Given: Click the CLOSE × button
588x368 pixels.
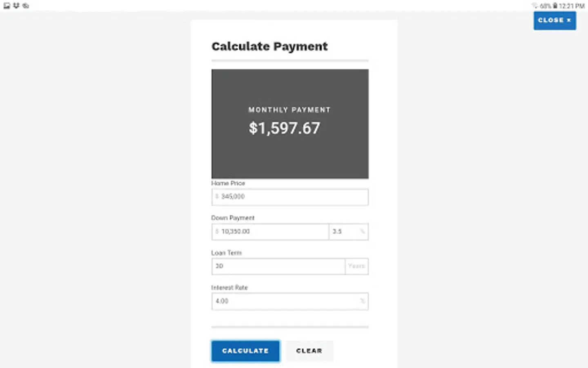Looking at the screenshot, I should point(555,20).
